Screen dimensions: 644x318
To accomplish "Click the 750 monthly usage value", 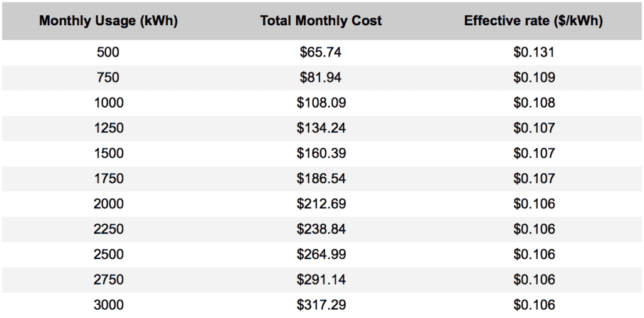I will tap(108, 77).
